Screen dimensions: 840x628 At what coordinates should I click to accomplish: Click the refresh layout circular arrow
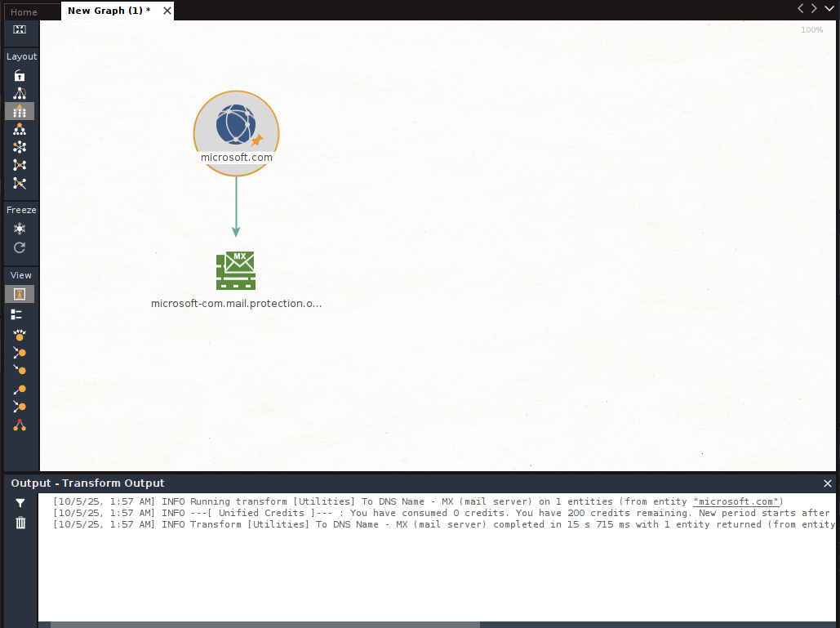20,247
